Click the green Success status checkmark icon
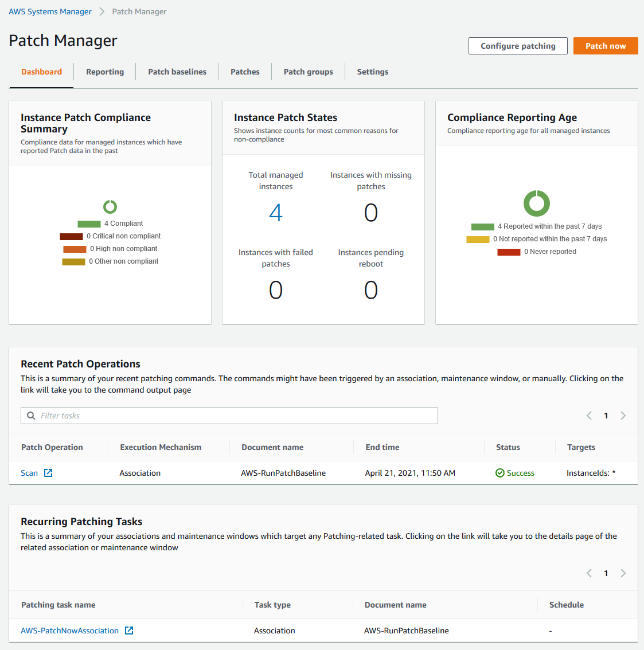The image size is (644, 650). pos(499,473)
